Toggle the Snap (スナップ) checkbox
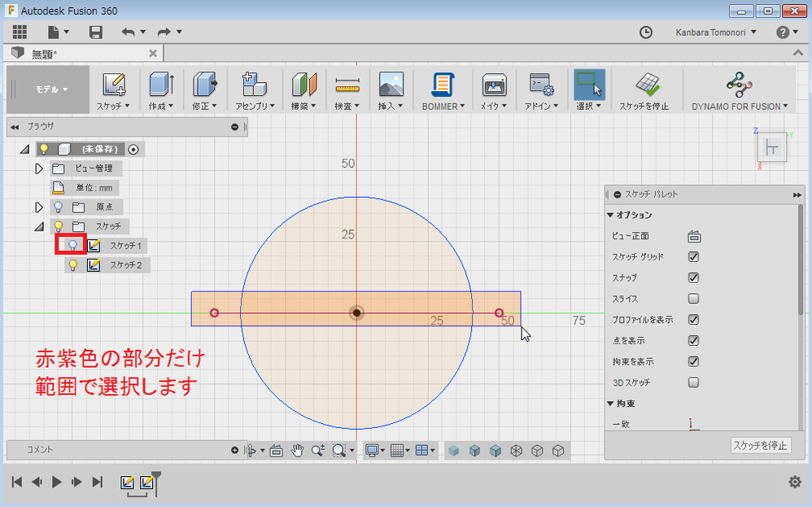 click(693, 278)
